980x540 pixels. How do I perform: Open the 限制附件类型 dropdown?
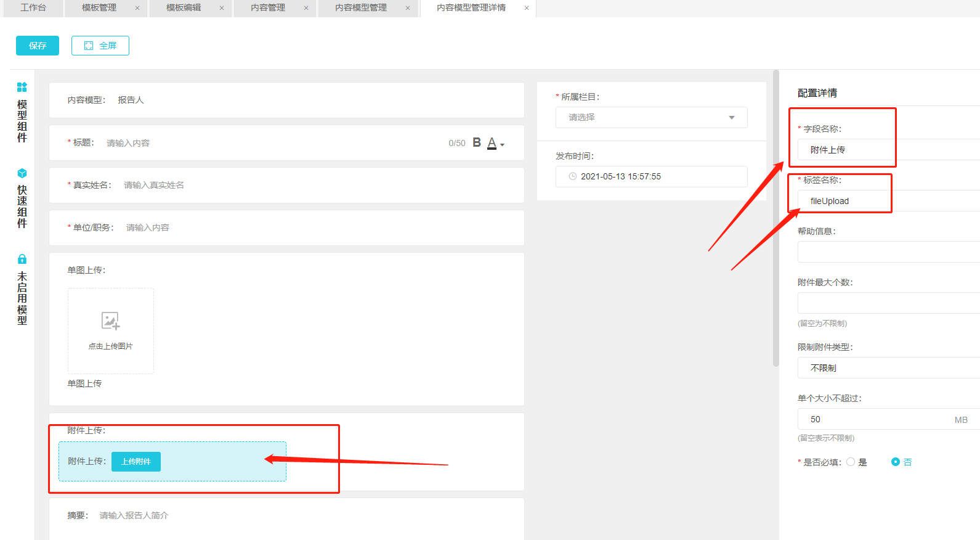click(x=889, y=368)
